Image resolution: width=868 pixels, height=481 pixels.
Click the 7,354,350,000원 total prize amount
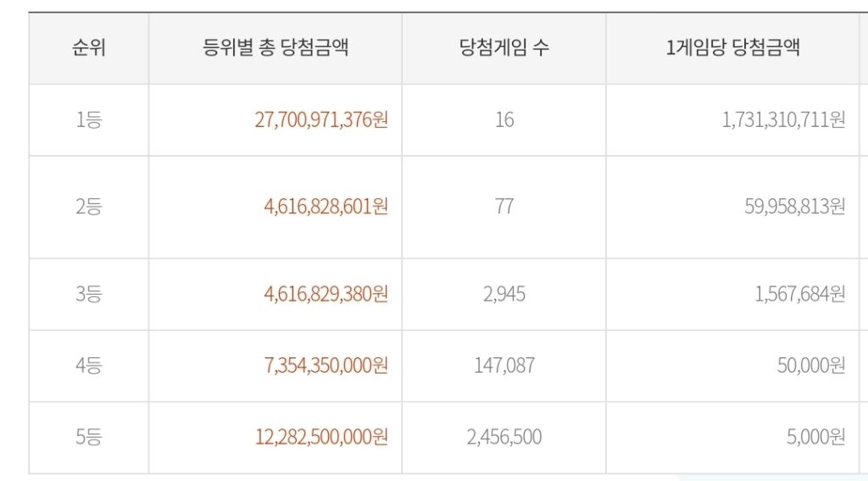pos(326,366)
